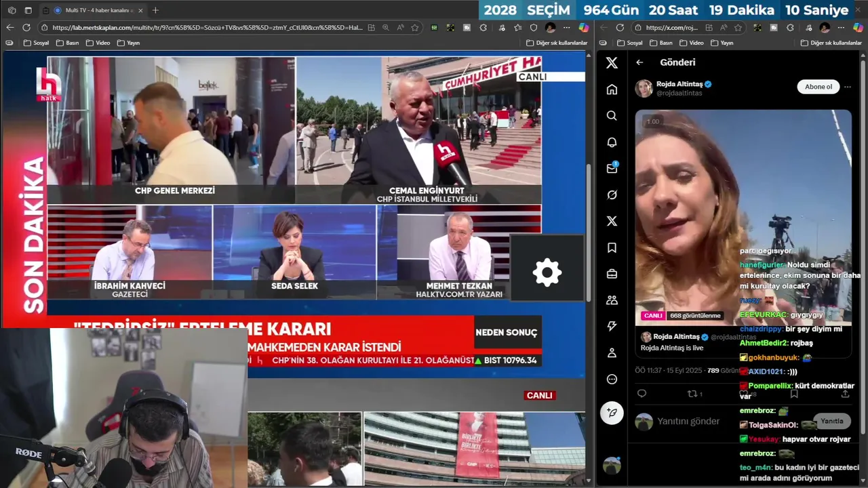Open Communities people icon in X sidebar
The image size is (868, 488).
612,300
